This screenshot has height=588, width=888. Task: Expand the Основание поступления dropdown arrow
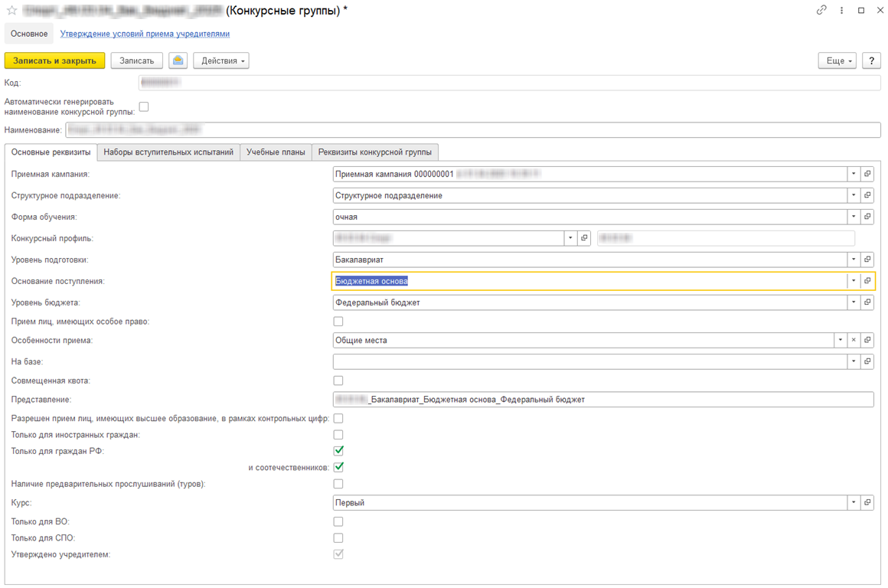pyautogui.click(x=854, y=281)
